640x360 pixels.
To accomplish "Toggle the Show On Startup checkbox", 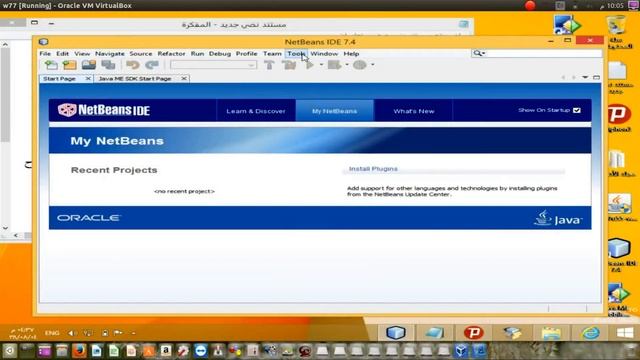I will pyautogui.click(x=576, y=110).
